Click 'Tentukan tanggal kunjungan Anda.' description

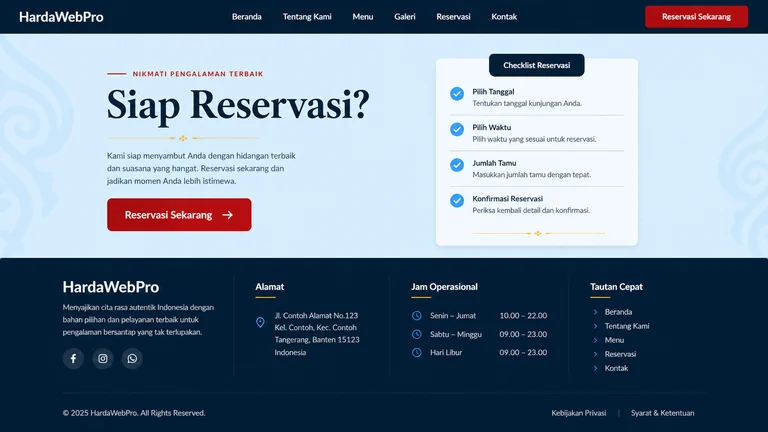click(527, 103)
